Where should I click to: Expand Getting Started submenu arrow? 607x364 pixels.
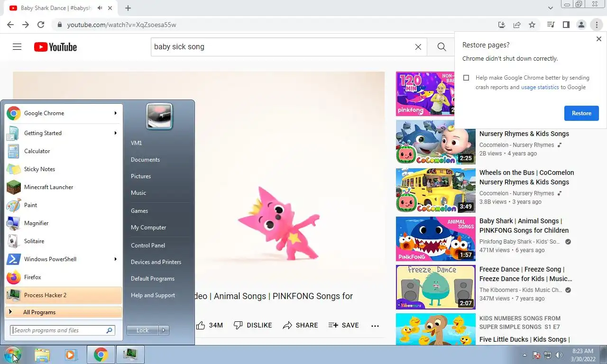coord(116,133)
